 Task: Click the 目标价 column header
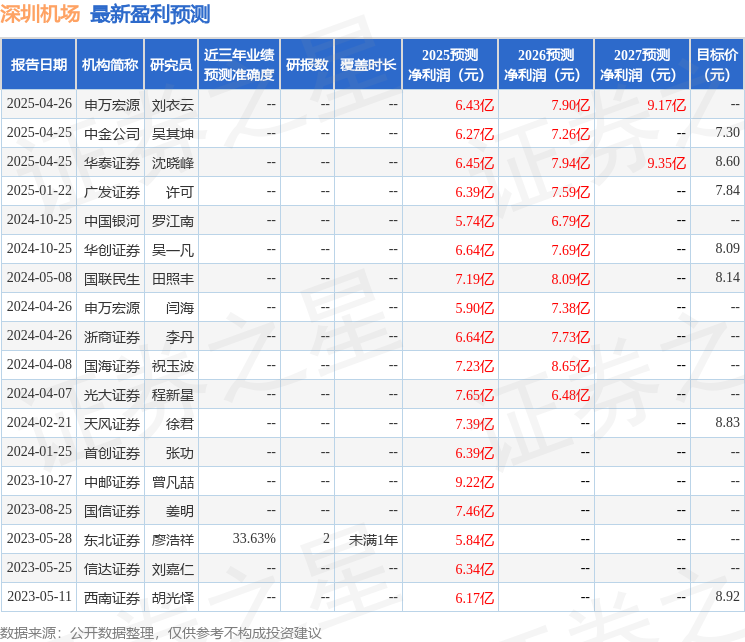(717, 65)
